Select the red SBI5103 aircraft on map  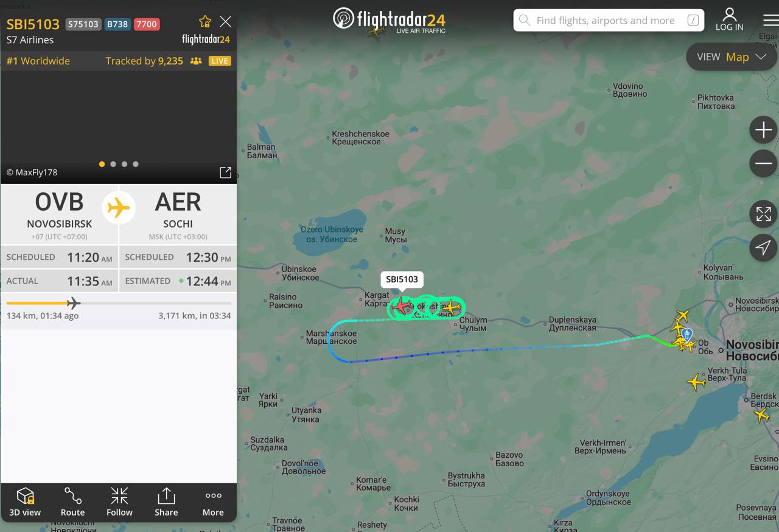click(401, 306)
